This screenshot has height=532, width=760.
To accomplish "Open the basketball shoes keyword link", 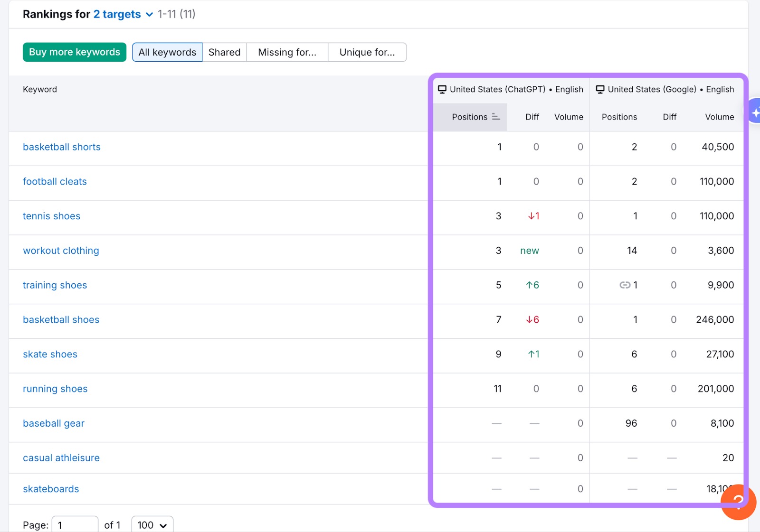I will click(x=61, y=320).
